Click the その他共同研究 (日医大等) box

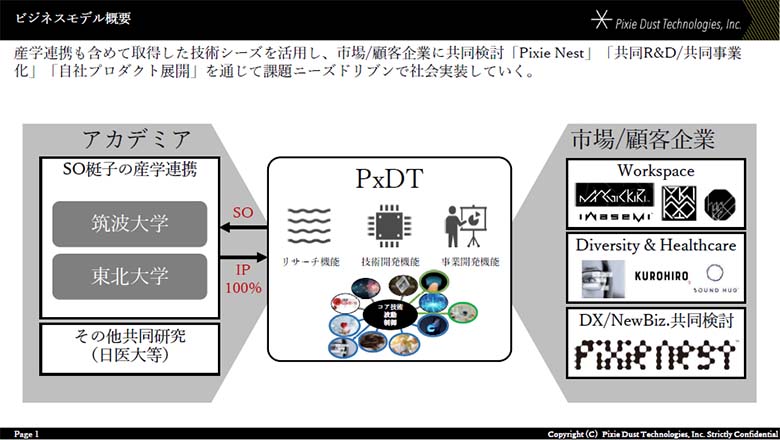point(130,349)
